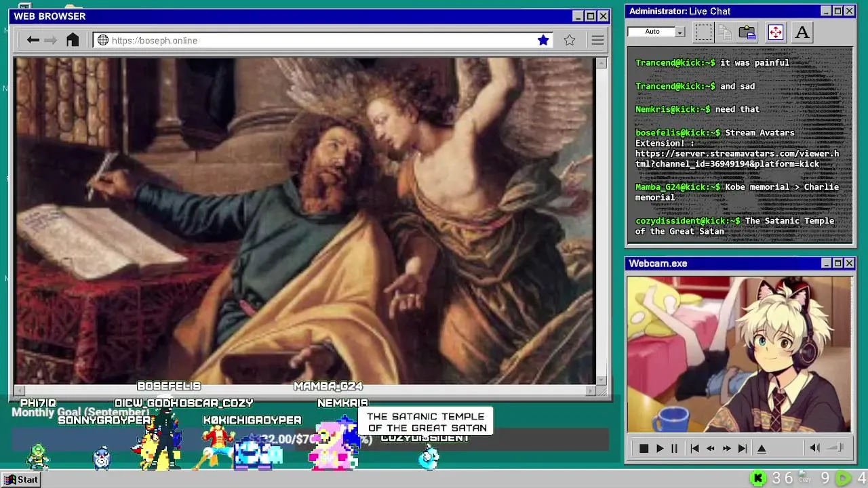
Task: Click the cozydissident Satanic Temple message
Action: 735,226
